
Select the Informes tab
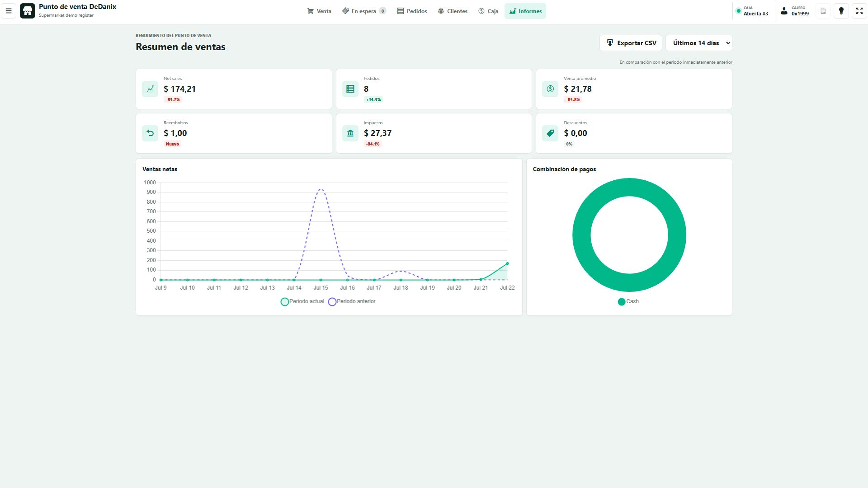click(525, 11)
